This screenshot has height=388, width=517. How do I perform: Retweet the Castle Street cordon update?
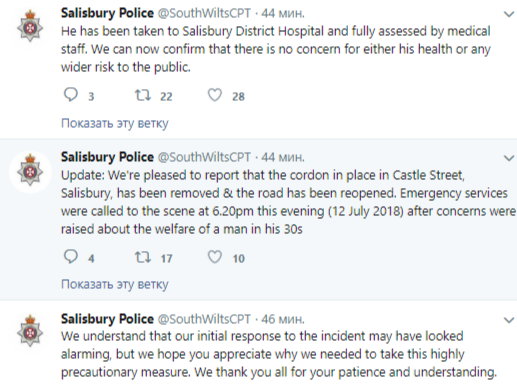(143, 257)
